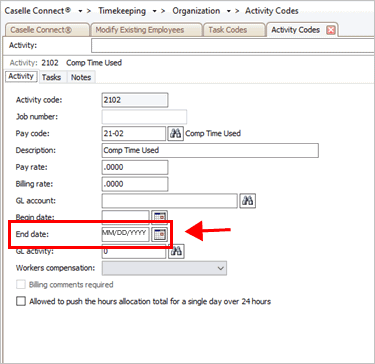Click Organization in the breadcrumb
The height and width of the screenshot is (364, 375).
(x=196, y=11)
